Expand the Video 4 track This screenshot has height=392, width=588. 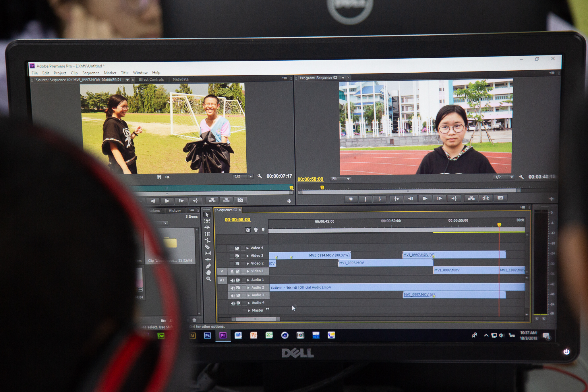[247, 248]
